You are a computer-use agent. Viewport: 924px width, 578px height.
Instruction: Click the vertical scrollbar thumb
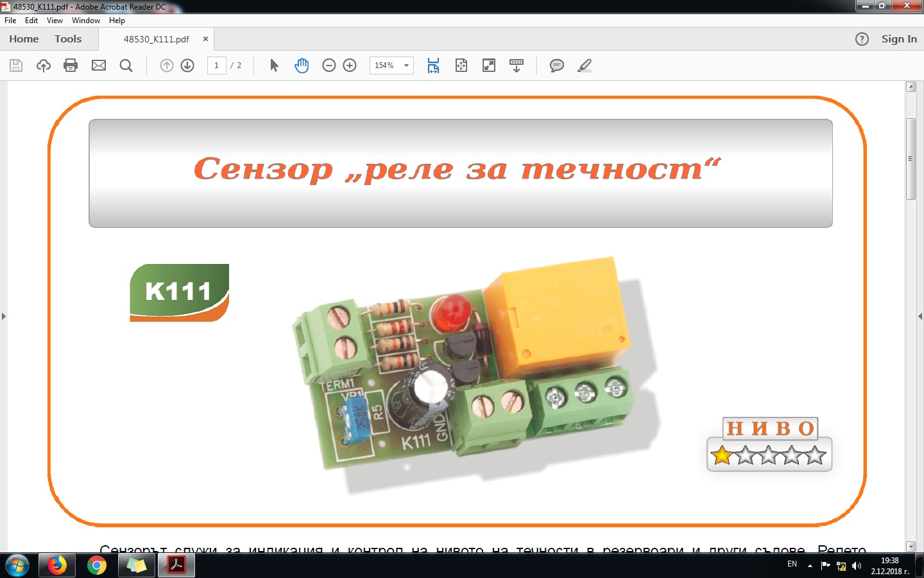pos(911,159)
